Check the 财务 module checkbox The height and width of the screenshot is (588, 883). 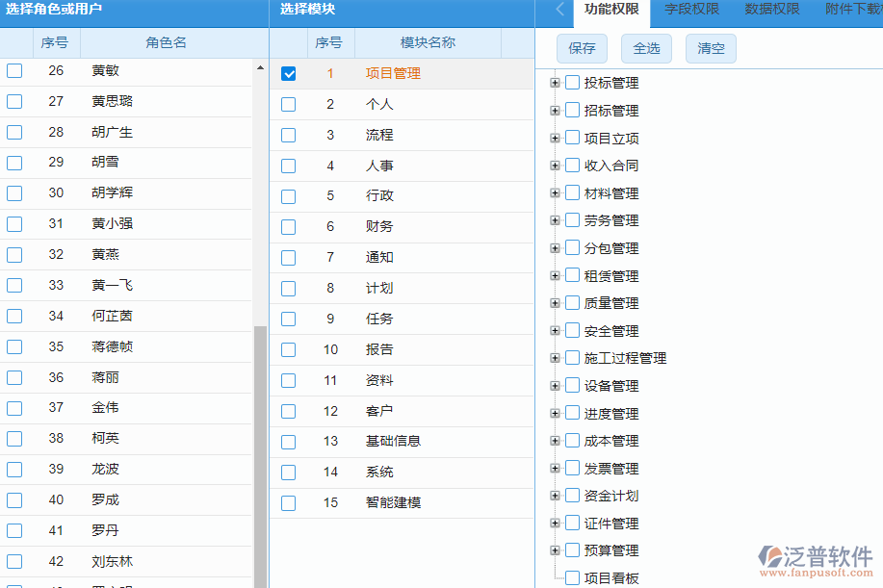click(x=288, y=227)
